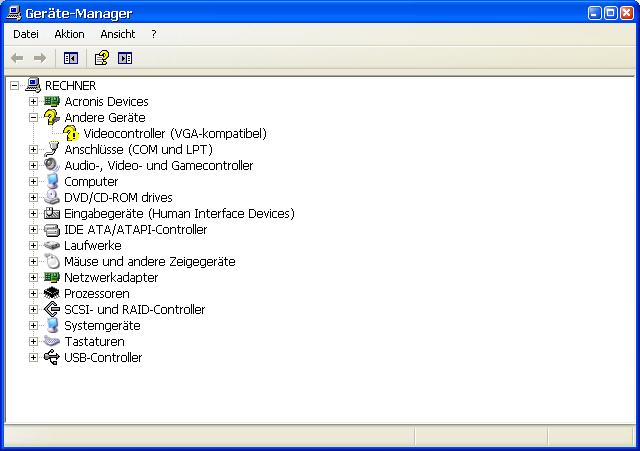Click the Anschlüsse (COM und LPT) port icon

52,149
